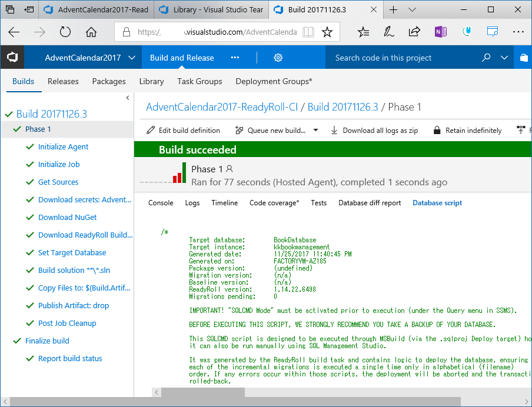Show the Timeline tab
This screenshot has height=407, width=532.
click(x=224, y=203)
